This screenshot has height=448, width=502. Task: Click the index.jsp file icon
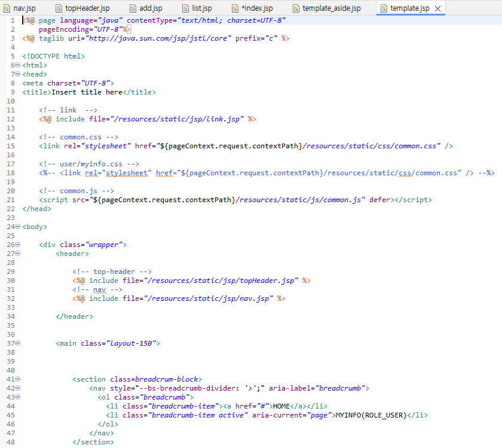(235, 8)
